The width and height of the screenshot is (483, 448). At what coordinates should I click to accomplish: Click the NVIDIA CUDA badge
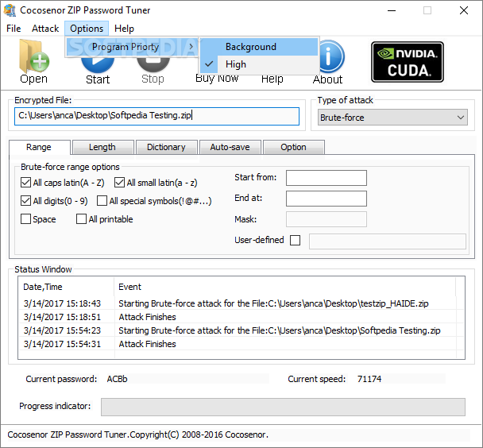tap(408, 62)
